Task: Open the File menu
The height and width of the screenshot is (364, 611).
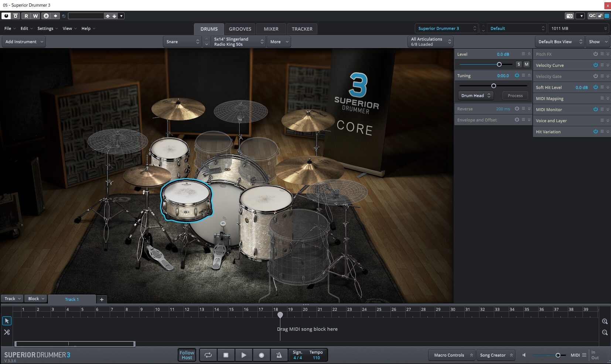Action: 10,28
